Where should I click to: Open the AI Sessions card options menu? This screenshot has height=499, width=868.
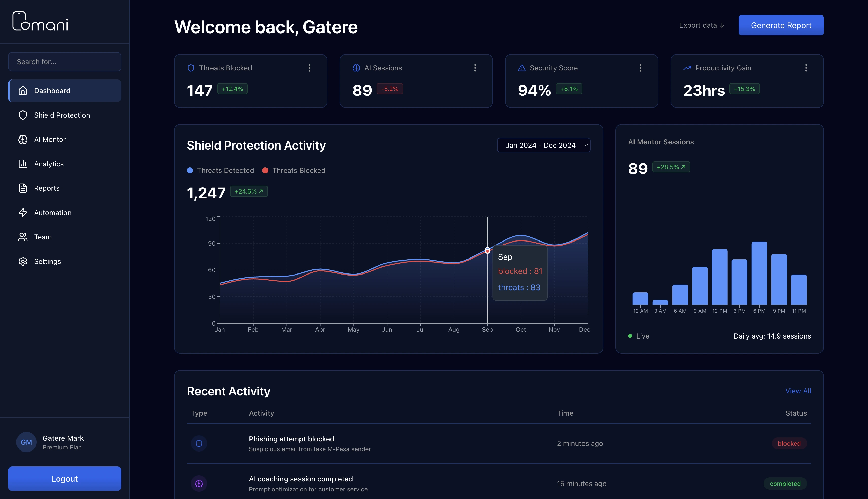(475, 68)
